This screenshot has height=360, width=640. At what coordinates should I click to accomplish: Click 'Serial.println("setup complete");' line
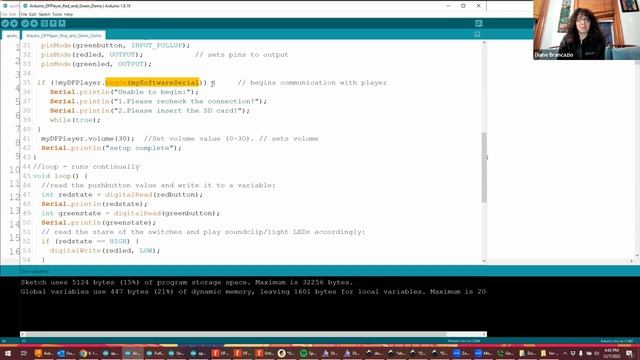tap(111, 148)
